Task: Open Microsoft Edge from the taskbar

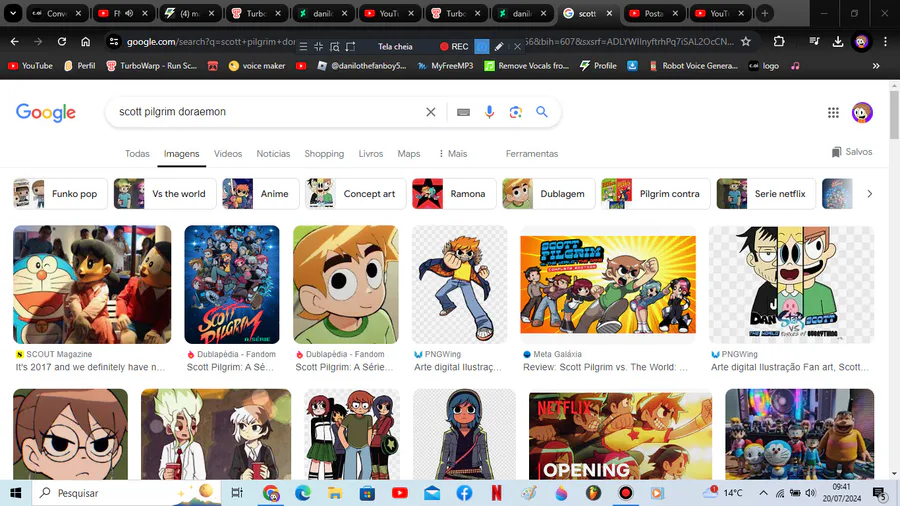Action: coord(302,493)
